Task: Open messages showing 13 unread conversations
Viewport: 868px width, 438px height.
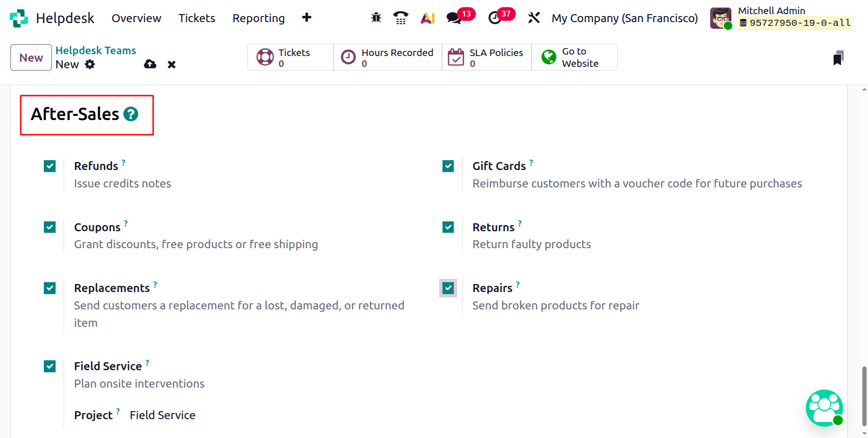Action: click(454, 17)
